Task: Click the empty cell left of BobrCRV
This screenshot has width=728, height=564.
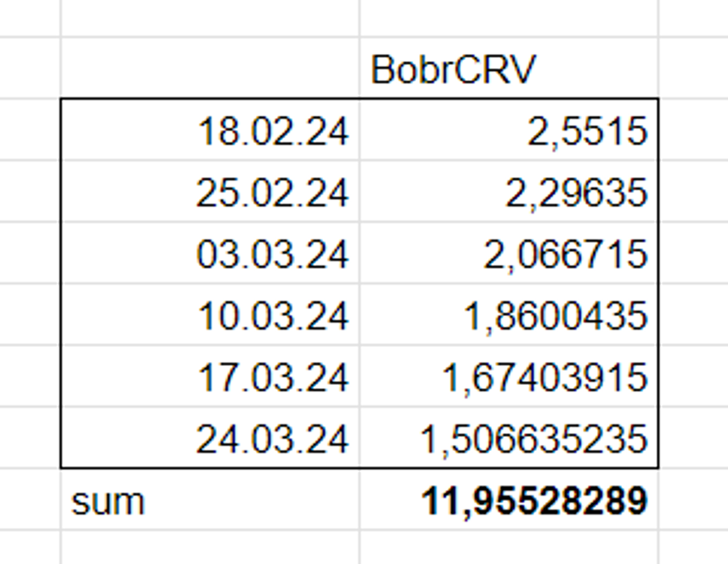Action: [x=210, y=68]
